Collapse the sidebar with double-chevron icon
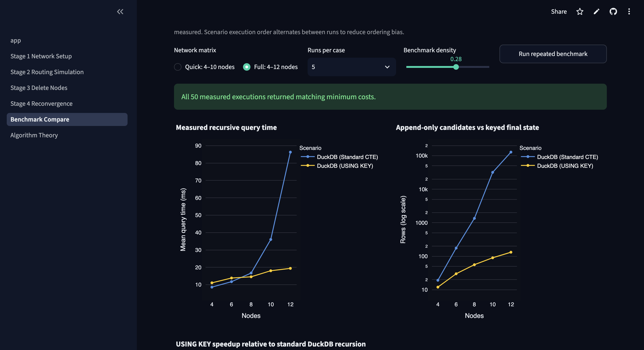The image size is (644, 350). (x=120, y=11)
